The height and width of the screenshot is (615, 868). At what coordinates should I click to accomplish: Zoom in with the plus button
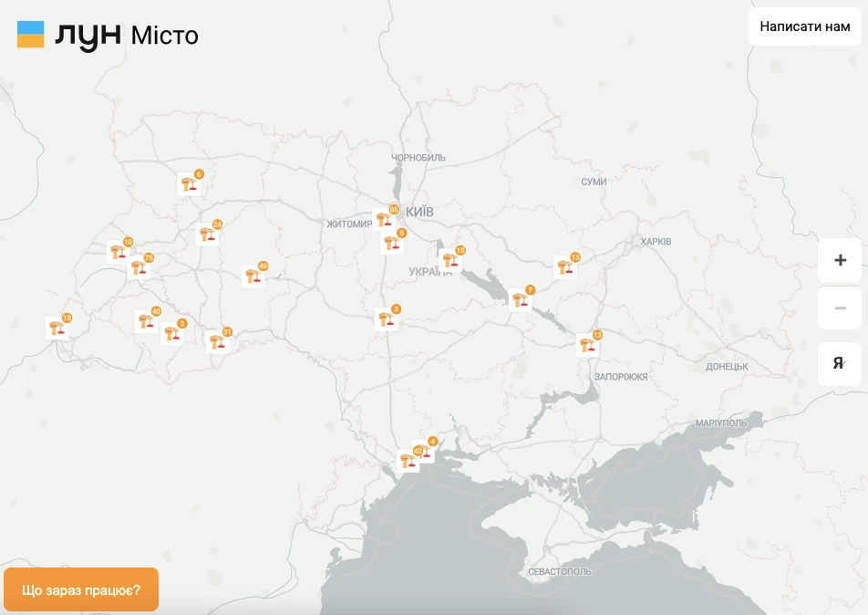click(x=839, y=260)
